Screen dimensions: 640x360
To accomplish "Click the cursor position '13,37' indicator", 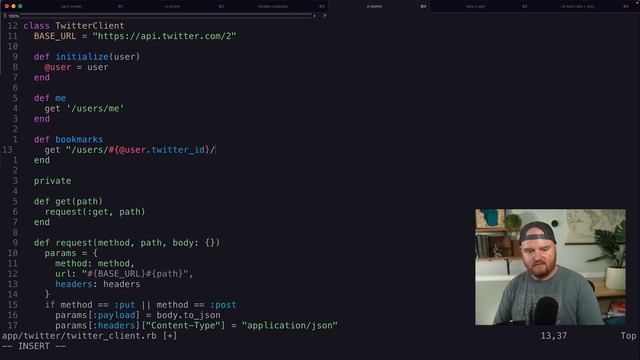I will [x=553, y=336].
